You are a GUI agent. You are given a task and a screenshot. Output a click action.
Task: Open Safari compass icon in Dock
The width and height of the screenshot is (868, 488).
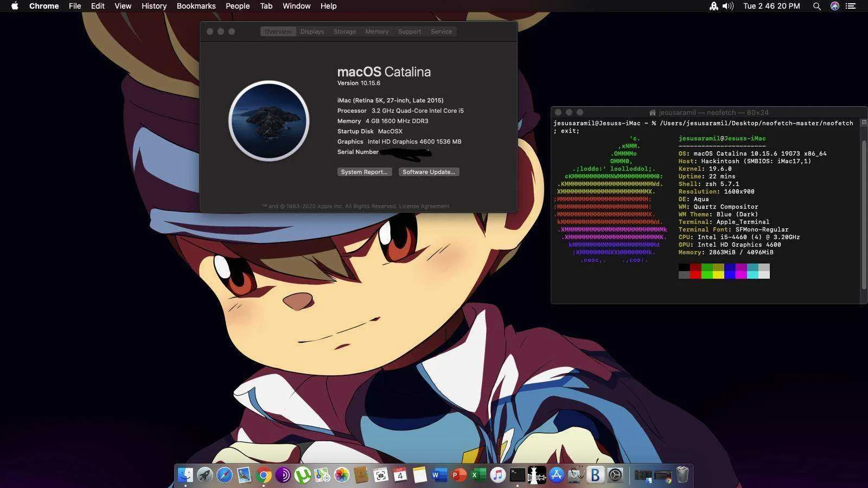(225, 475)
